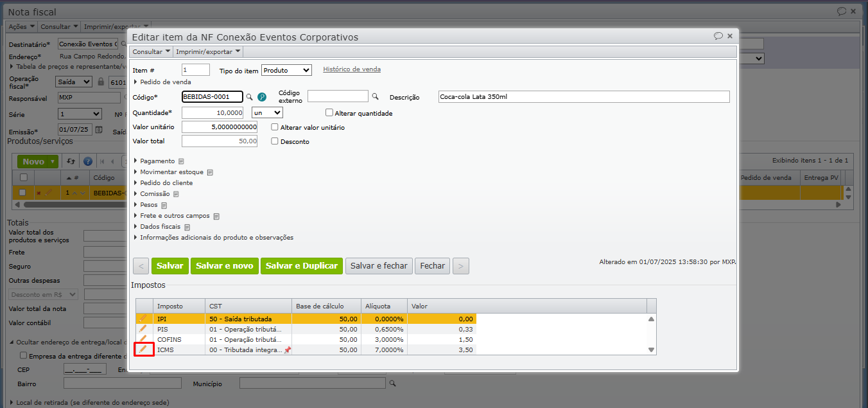This screenshot has height=408, width=868.
Task: Open the Histórico de venda link
Action: pos(352,69)
